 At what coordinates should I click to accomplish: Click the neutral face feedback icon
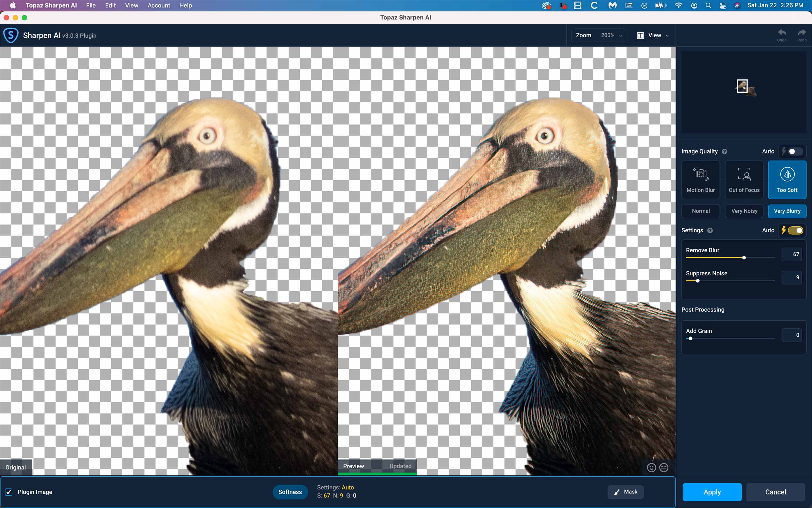[664, 468]
